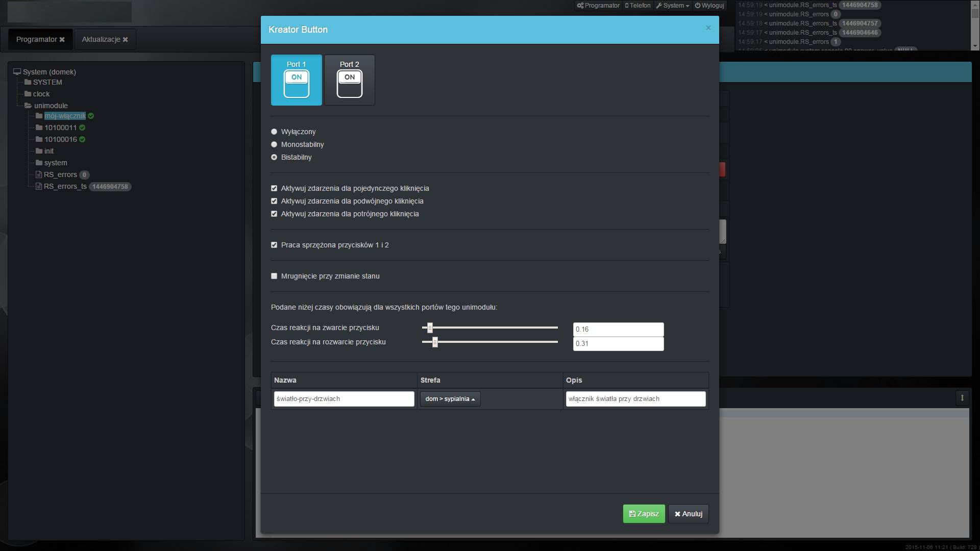The image size is (980, 551).
Task: Enable Mrugnięcie przy zmianie stanu checkbox
Action: [274, 276]
